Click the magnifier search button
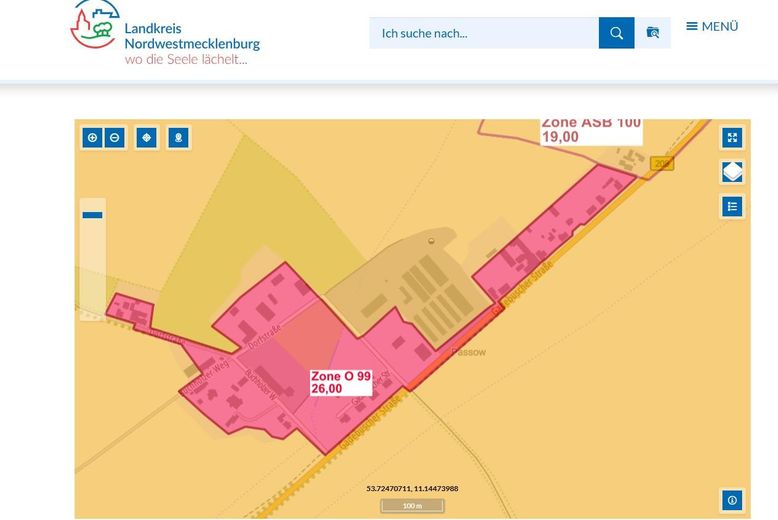Viewport: 778px width, 520px height. pyautogui.click(x=616, y=33)
